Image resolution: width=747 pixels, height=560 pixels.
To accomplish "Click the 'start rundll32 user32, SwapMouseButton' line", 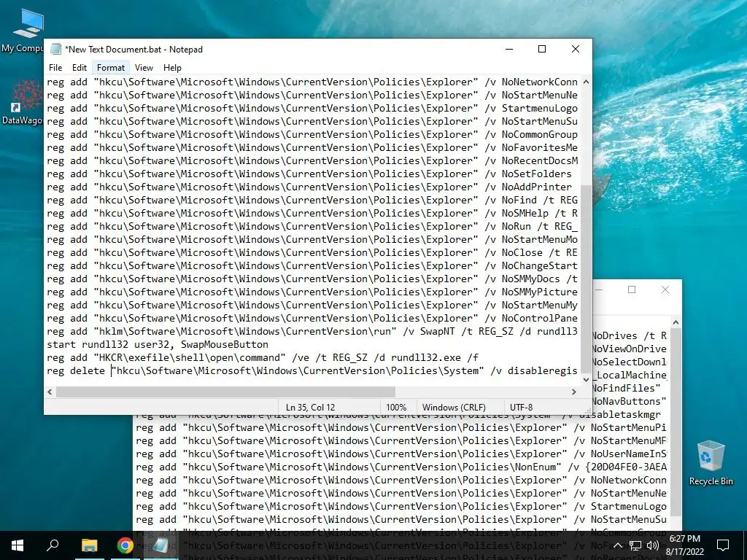I will click(x=158, y=344).
